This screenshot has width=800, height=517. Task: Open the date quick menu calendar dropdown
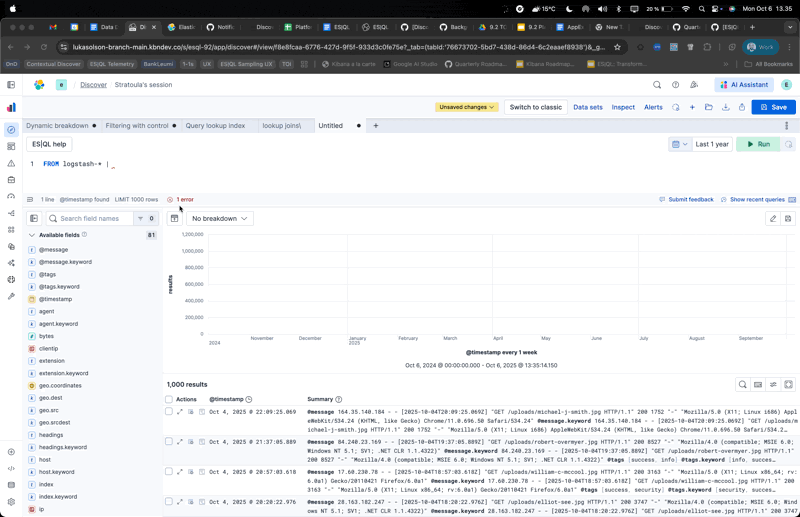[x=680, y=144]
